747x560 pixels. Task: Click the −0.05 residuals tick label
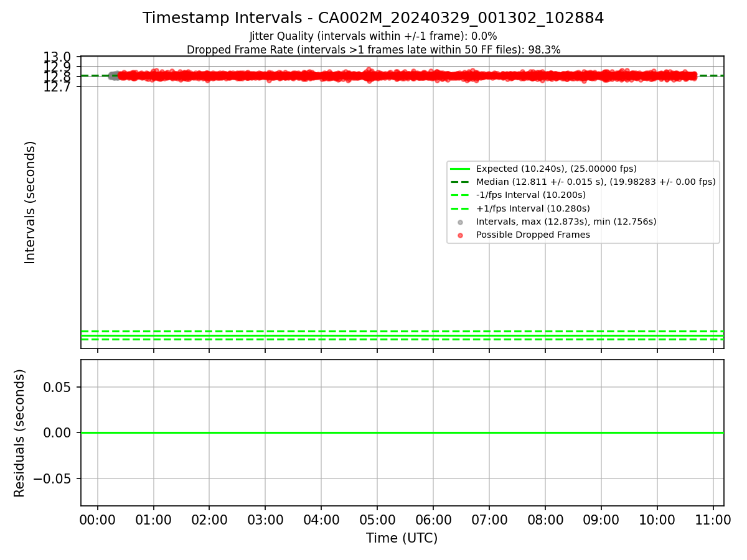pos(53,478)
